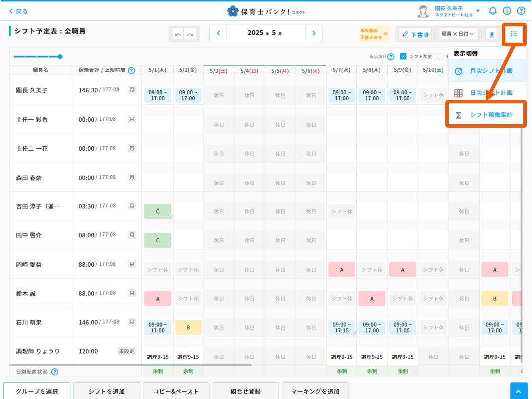The height and width of the screenshot is (399, 532).
Task: Click the 戻る back link
Action: point(19,11)
